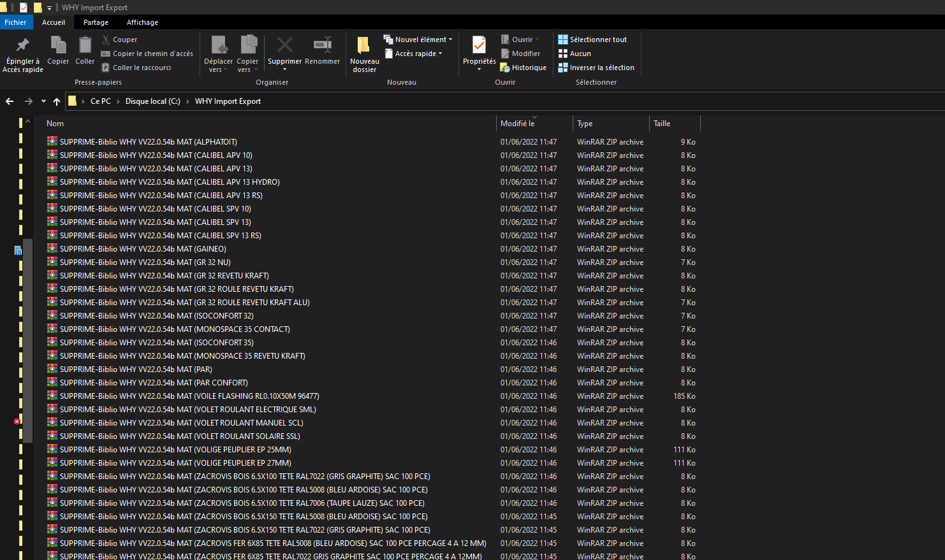The height and width of the screenshot is (560, 945).
Task: Click the Copier ribbon icon
Action: 58,51
